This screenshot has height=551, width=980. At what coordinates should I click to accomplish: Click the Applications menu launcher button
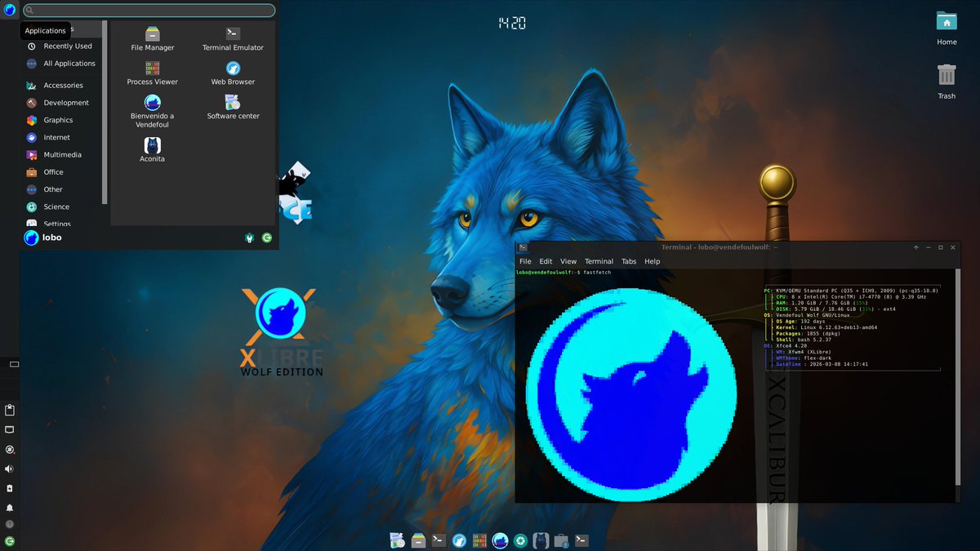click(x=10, y=10)
